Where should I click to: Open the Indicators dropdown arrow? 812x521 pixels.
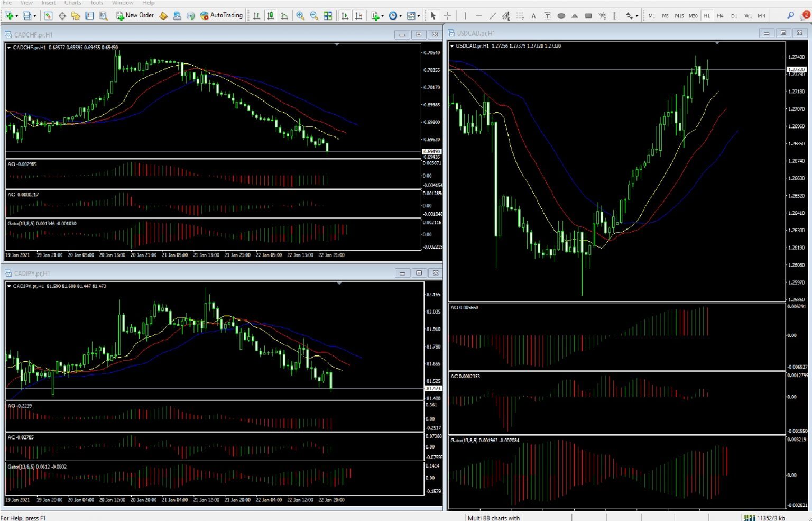coord(418,15)
